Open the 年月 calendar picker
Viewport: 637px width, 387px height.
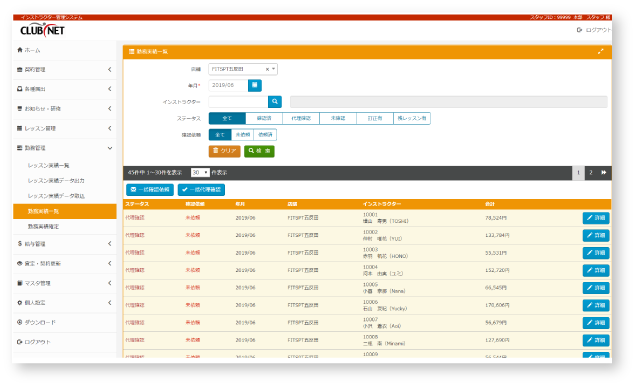click(x=255, y=85)
